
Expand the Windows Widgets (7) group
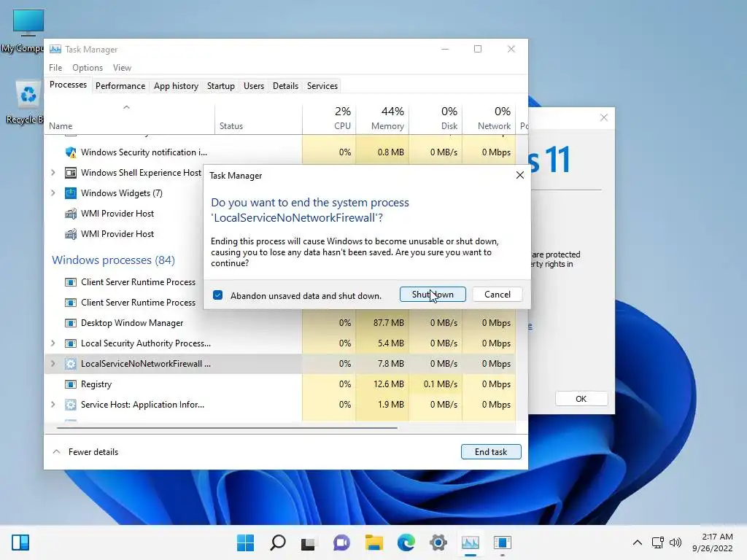[53, 193]
